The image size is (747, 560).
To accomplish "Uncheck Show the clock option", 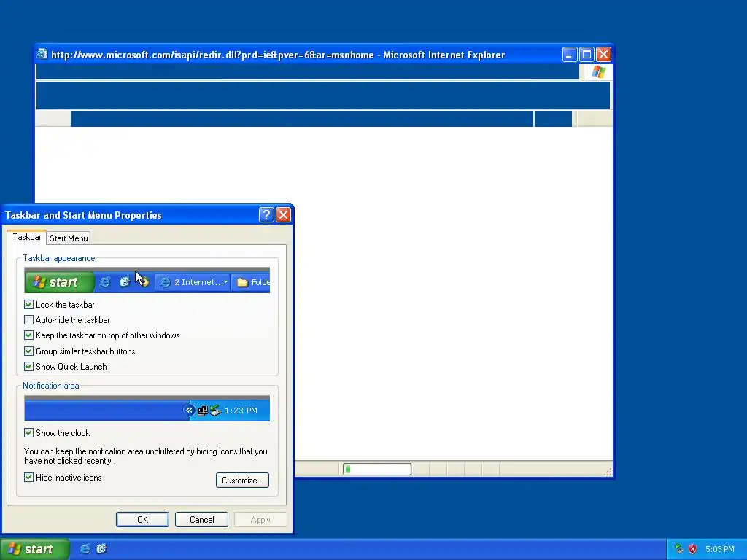I will 28,432.
